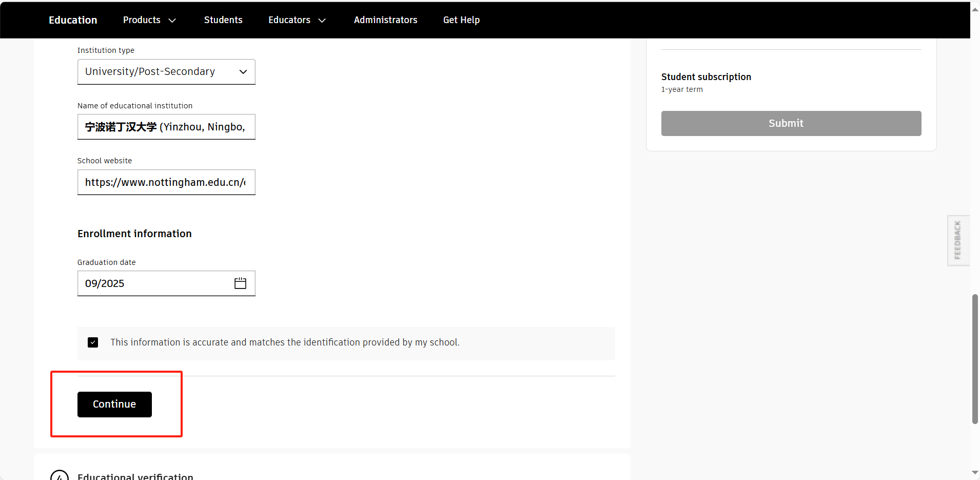Open the Administrators nav item
980x480 pixels.
coord(385,20)
